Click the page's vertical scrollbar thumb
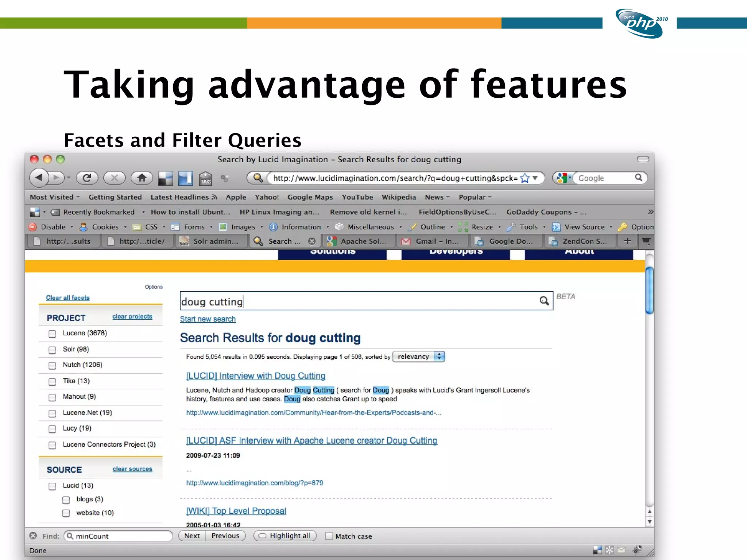 coord(649,290)
